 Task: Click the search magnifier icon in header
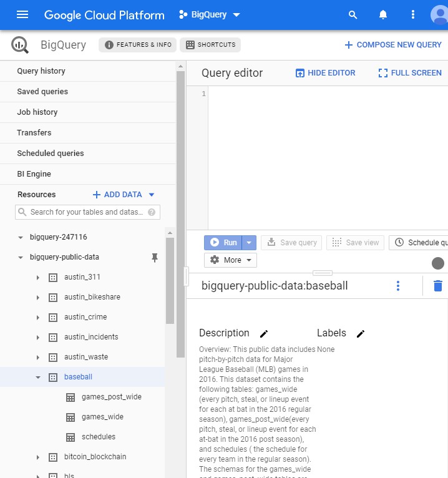click(x=353, y=15)
